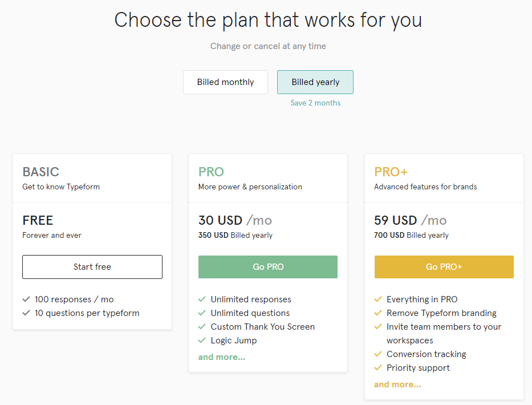
Task: Expand PRO+ features with 'and more...'
Action: click(397, 384)
